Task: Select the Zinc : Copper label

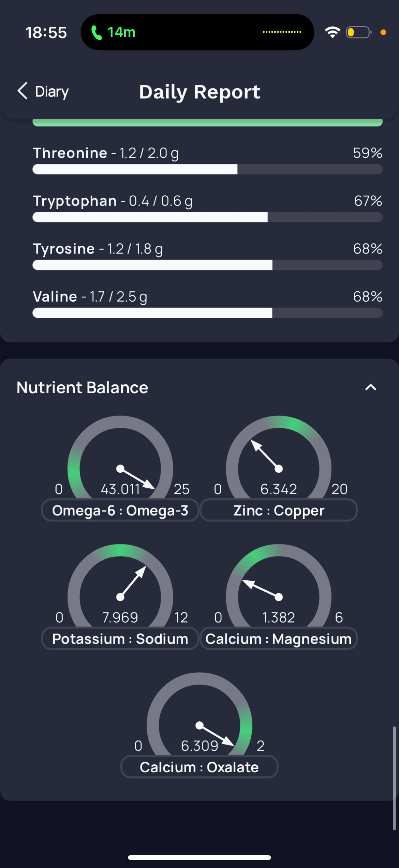Action: click(279, 510)
